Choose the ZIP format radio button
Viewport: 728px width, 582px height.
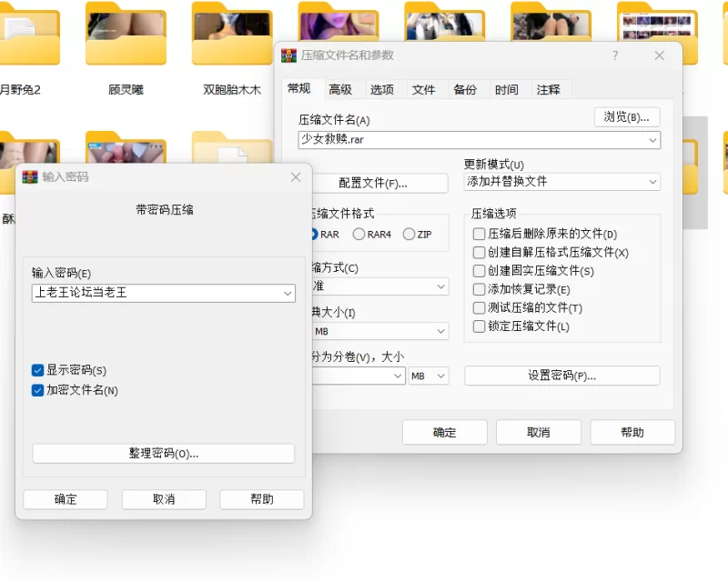(409, 235)
